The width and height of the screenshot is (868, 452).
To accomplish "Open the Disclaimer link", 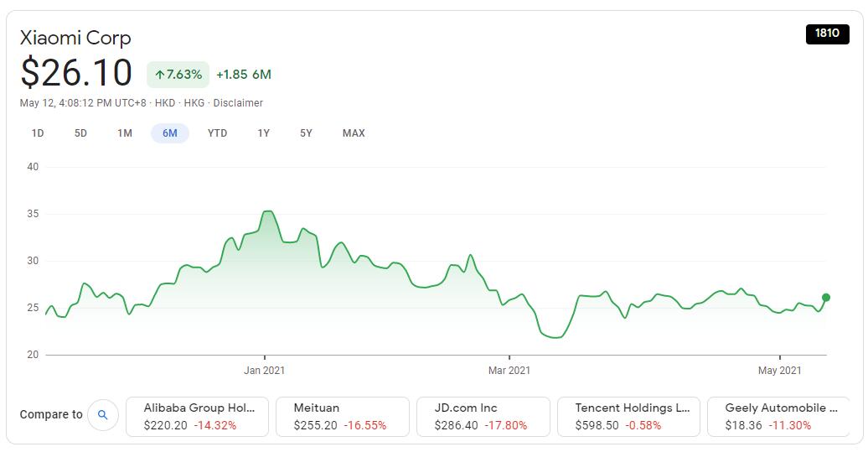I will 238,103.
